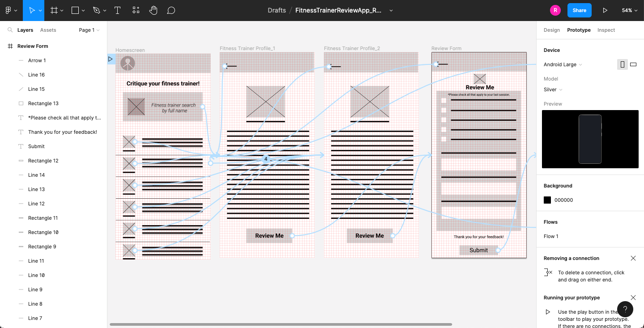Viewport: 644px width, 328px height.
Task: Close the Removing a connection tip
Action: [633, 258]
